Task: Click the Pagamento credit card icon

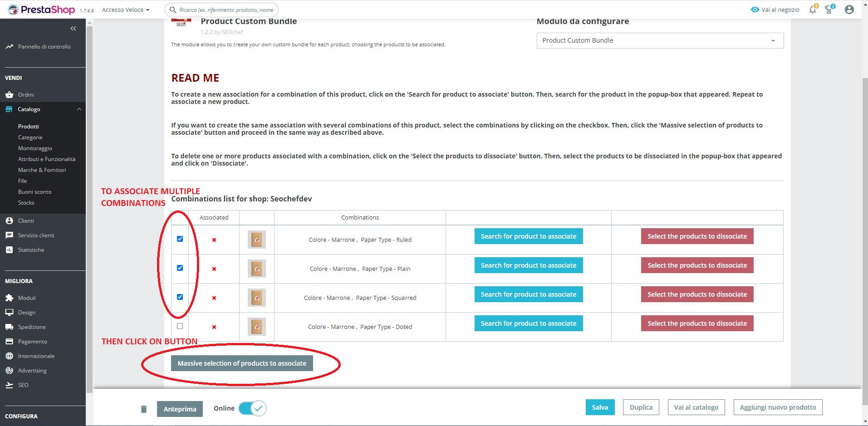Action: [x=9, y=342]
